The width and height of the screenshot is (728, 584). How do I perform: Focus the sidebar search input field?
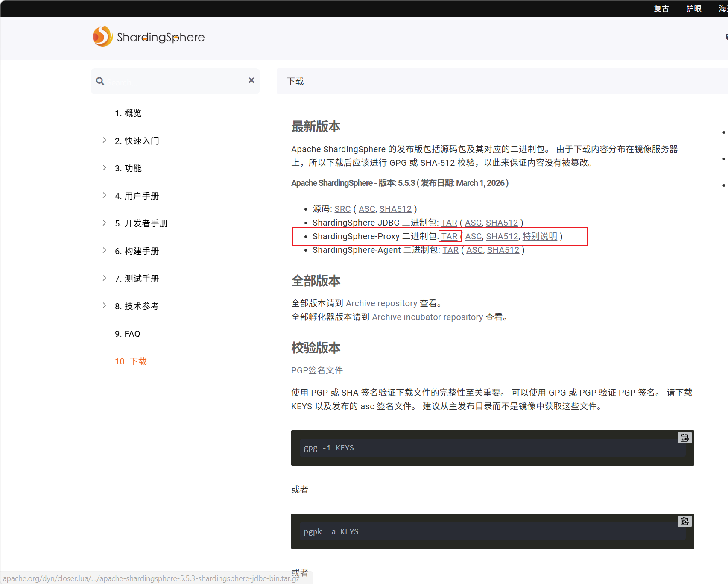tap(175, 81)
